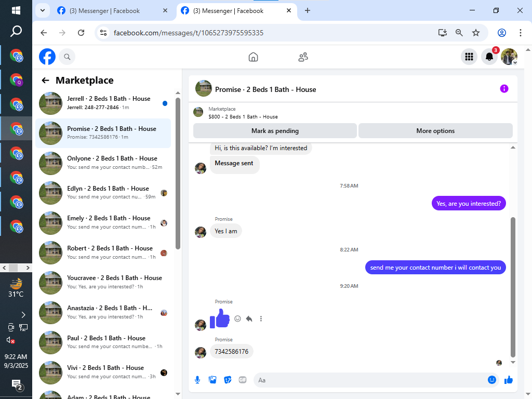Image resolution: width=532 pixels, height=399 pixels.
Task: Click the message Aa input field
Action: click(370, 380)
